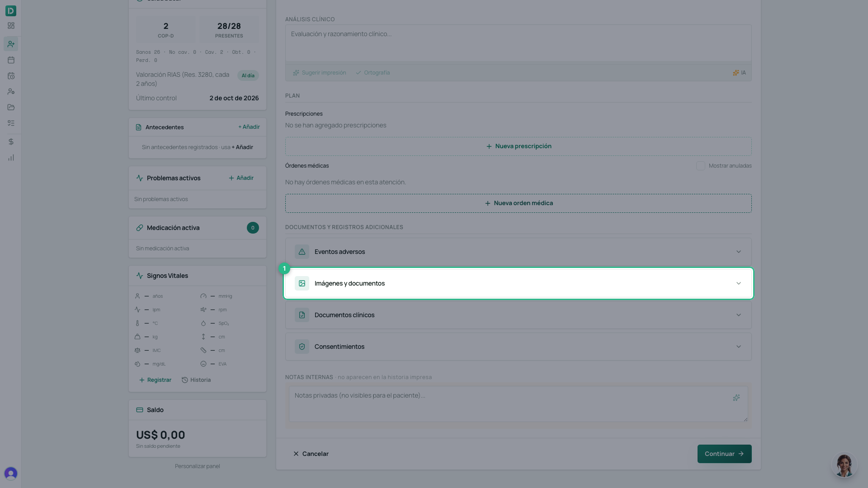
Task: Click the app logo at top left
Action: (x=11, y=10)
